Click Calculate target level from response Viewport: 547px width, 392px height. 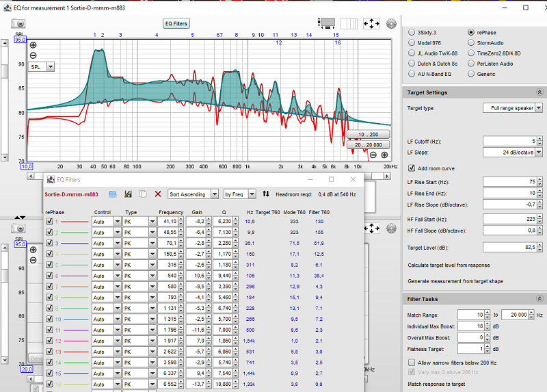click(x=449, y=265)
